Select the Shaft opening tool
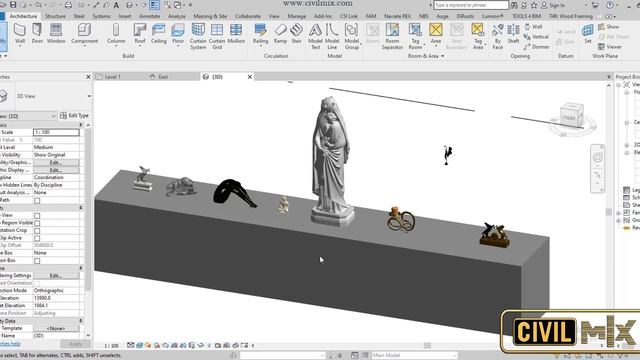The height and width of the screenshot is (360, 640). pos(513,33)
